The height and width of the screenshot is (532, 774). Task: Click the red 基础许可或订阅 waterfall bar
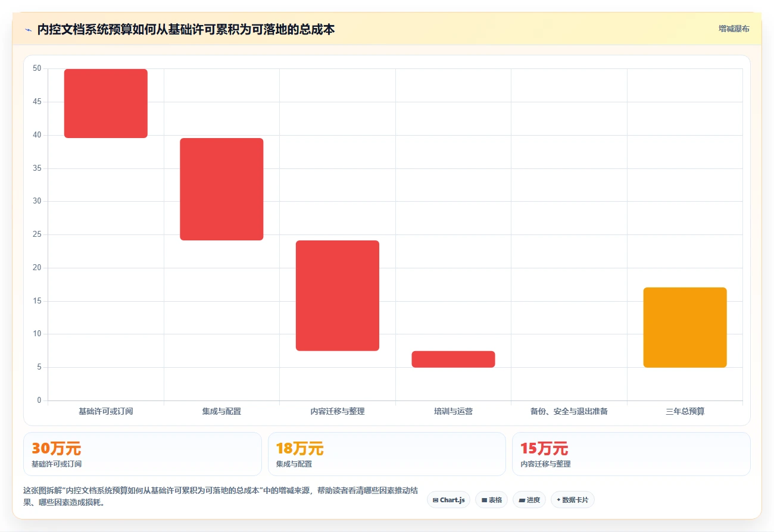pyautogui.click(x=106, y=104)
